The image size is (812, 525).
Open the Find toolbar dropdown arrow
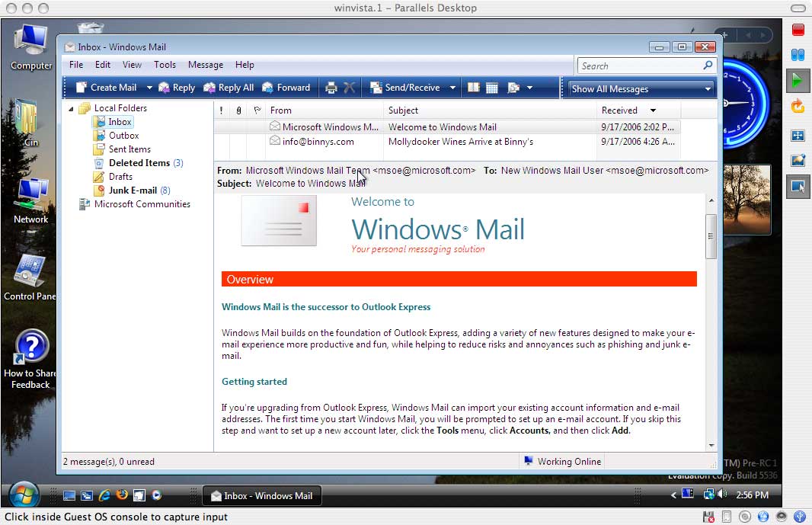(x=529, y=88)
